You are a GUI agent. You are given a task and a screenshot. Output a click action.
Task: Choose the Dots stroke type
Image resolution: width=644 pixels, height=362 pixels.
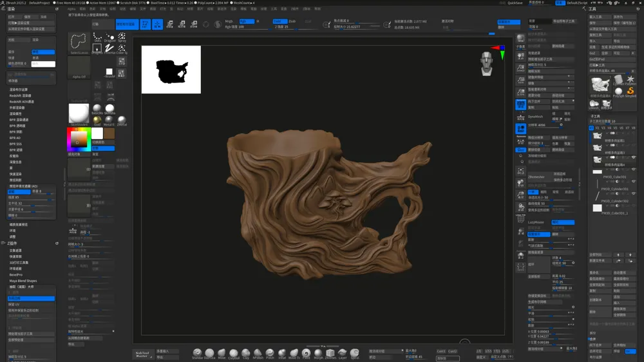click(97, 37)
